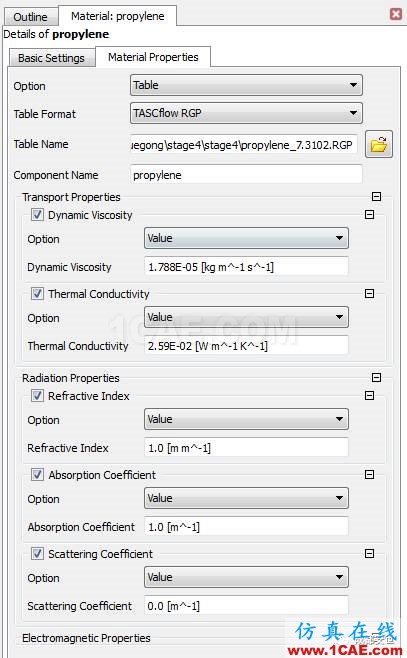Collapse the Radiation Properties section

376,377
